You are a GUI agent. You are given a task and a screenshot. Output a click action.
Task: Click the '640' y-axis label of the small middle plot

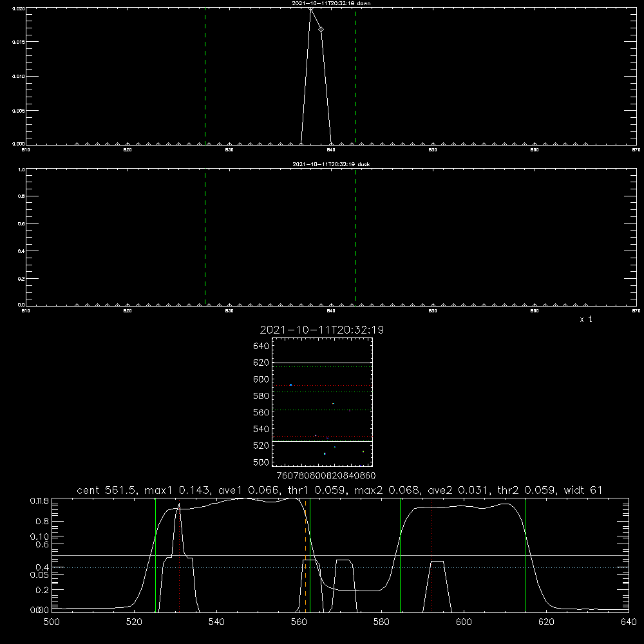point(261,346)
